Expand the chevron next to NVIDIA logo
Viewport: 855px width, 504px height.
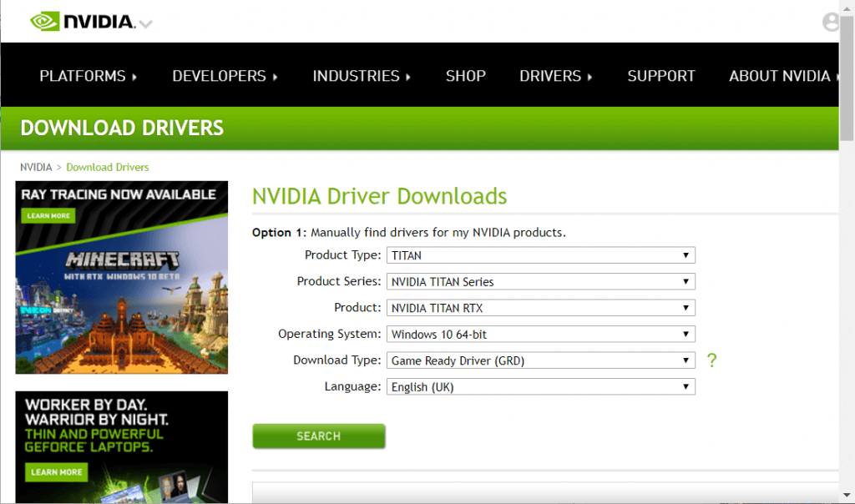click(x=145, y=24)
